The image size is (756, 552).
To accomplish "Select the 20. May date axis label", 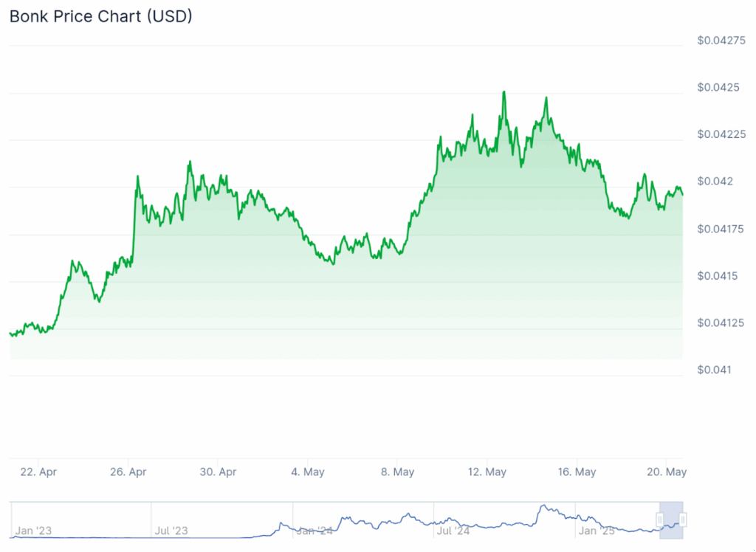I will [x=667, y=472].
